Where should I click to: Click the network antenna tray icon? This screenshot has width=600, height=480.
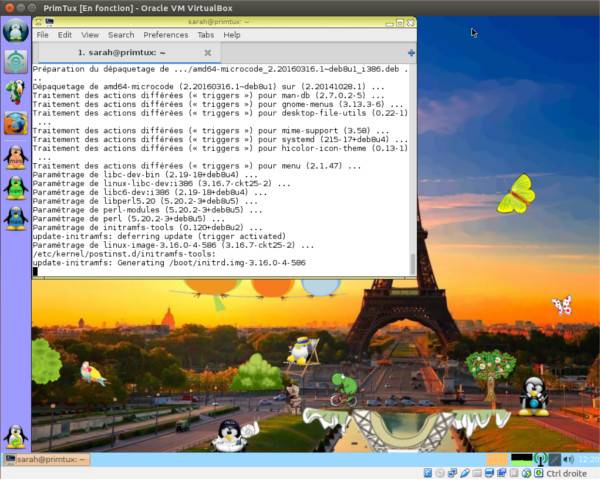coord(540,459)
